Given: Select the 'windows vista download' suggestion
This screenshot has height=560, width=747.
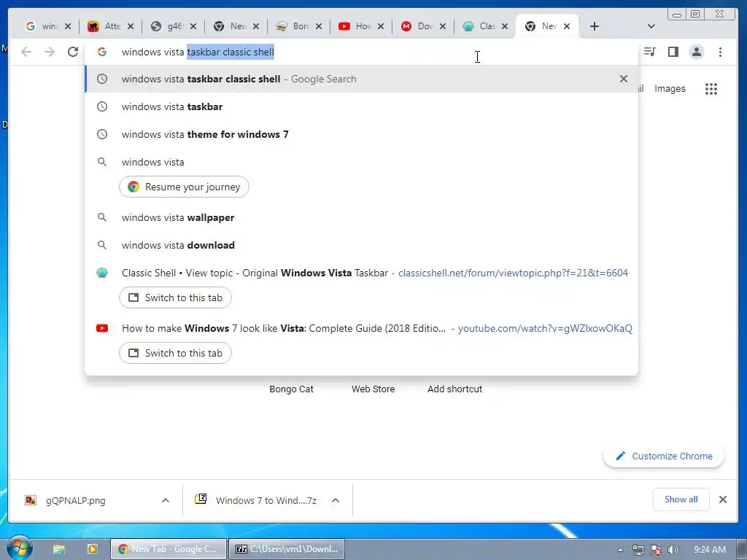Looking at the screenshot, I should coord(362,245).
